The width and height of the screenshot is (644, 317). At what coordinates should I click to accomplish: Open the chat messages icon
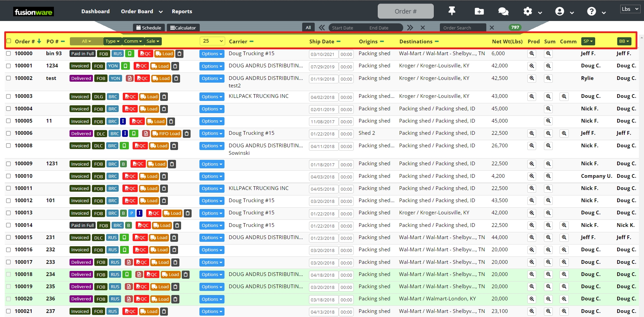point(503,12)
